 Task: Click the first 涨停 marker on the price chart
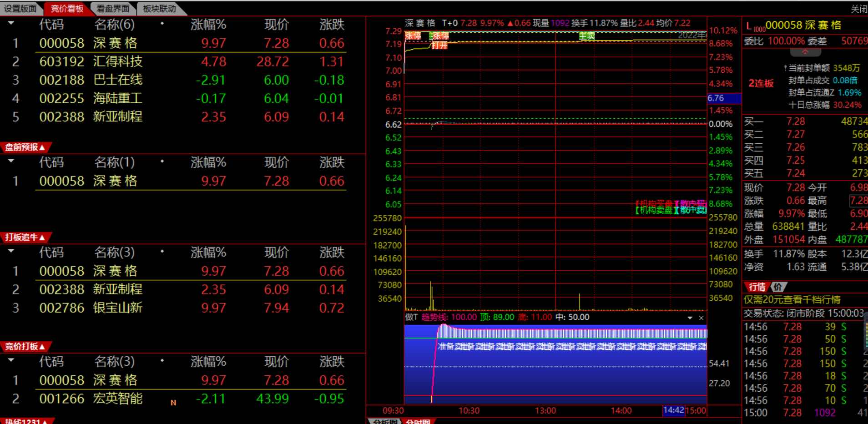click(x=413, y=35)
